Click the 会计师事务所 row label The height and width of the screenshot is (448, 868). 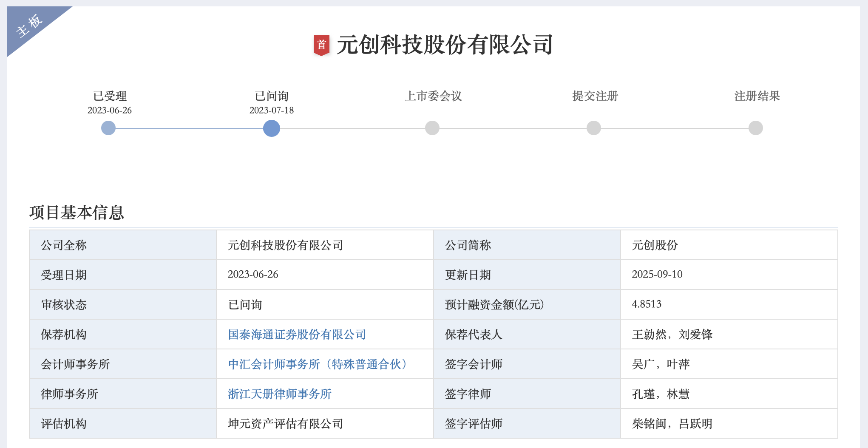tap(75, 364)
